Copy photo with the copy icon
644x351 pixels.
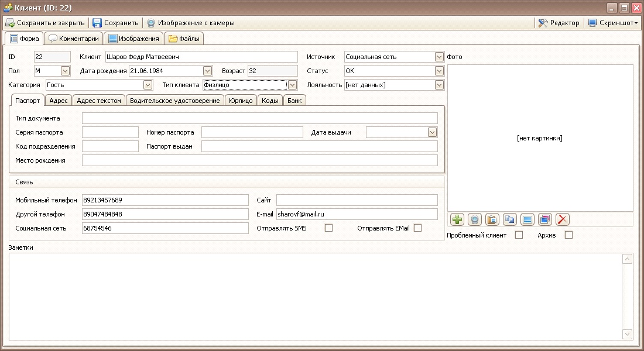point(510,219)
